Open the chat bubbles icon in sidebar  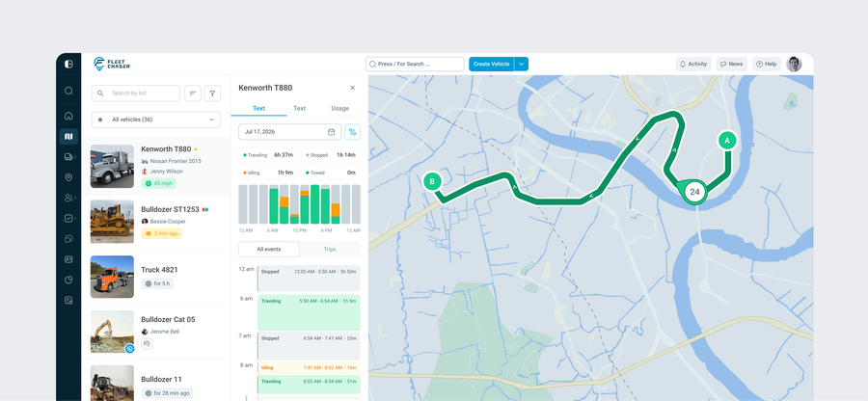point(68,239)
